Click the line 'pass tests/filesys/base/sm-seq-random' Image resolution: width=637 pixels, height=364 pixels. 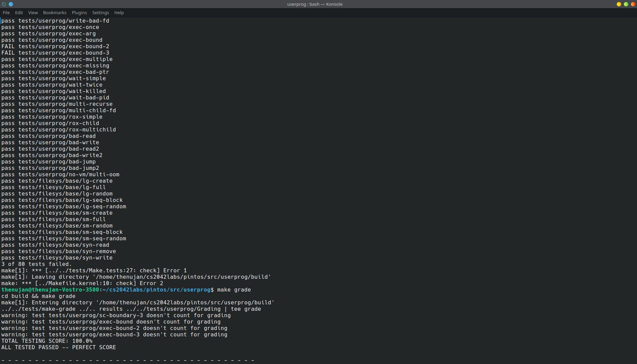[x=64, y=239]
